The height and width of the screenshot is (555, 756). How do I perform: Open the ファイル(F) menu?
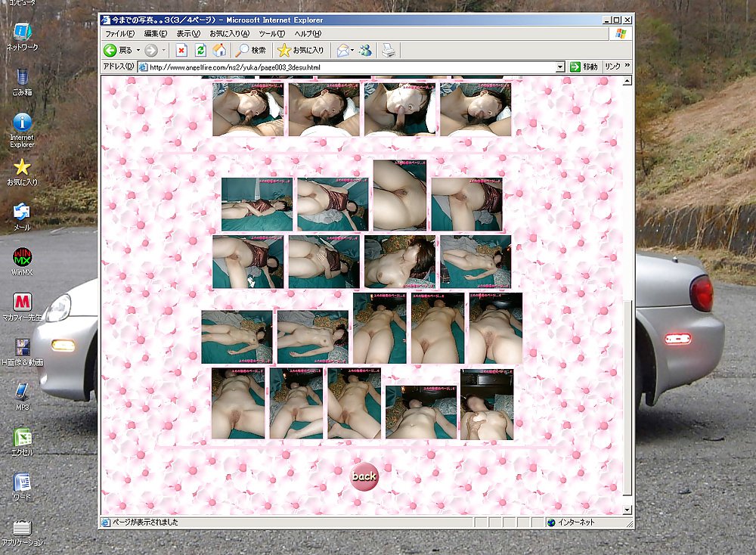[x=119, y=34]
